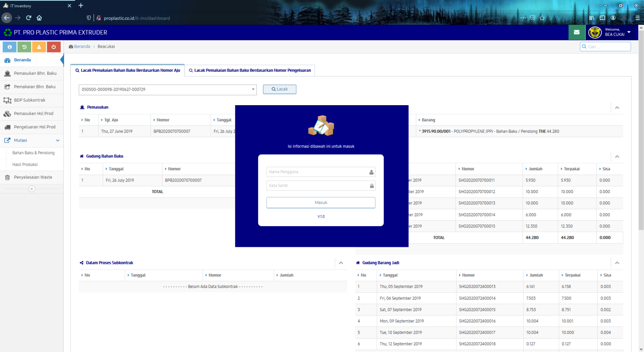Open BEA CUKAI user dropdown menu
This screenshot has height=352, width=644.
(x=629, y=32)
